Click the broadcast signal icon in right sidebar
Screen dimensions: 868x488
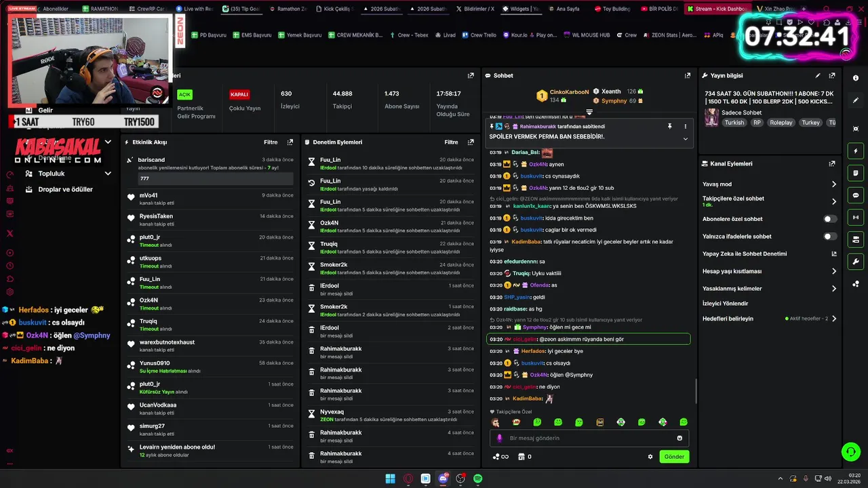click(856, 218)
